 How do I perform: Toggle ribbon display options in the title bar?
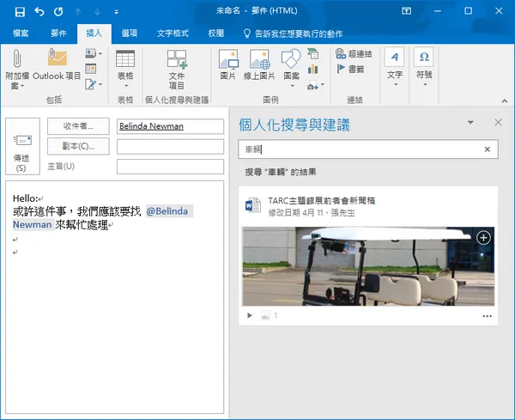[x=406, y=11]
